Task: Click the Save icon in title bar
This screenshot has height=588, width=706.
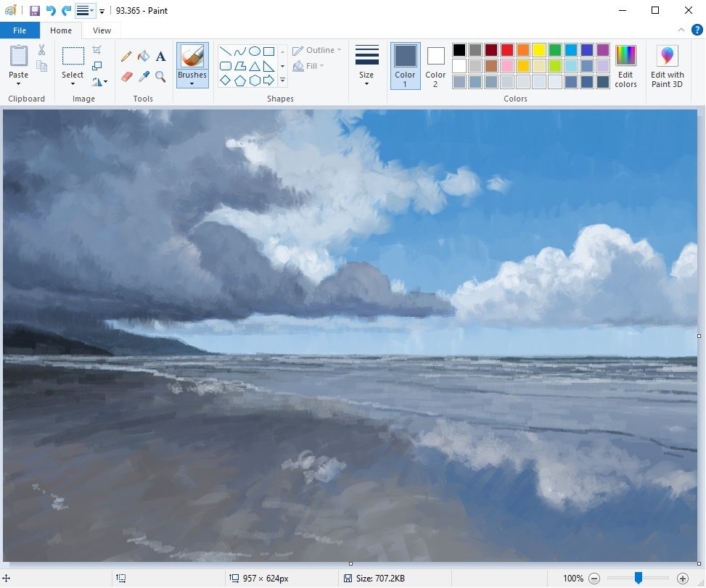Action: click(34, 10)
